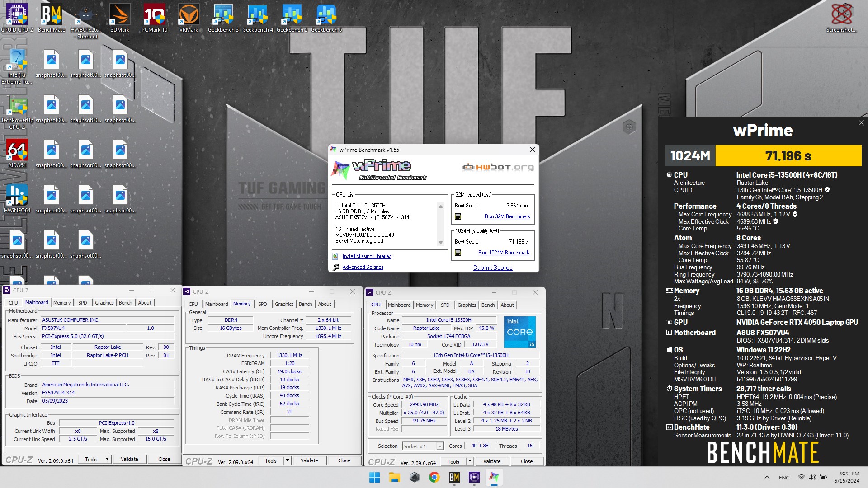Open the BenchMate desktop icon
This screenshot has width=868, height=488.
[52, 18]
